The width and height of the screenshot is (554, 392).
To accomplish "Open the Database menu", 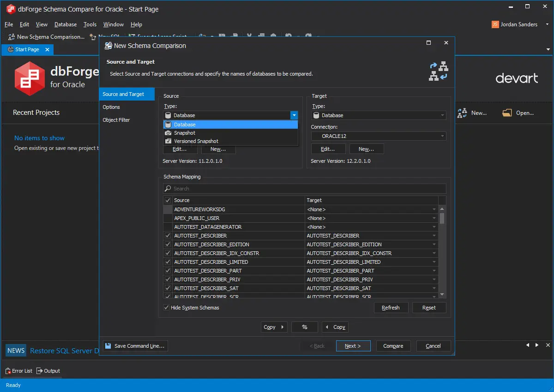I will tap(66, 24).
